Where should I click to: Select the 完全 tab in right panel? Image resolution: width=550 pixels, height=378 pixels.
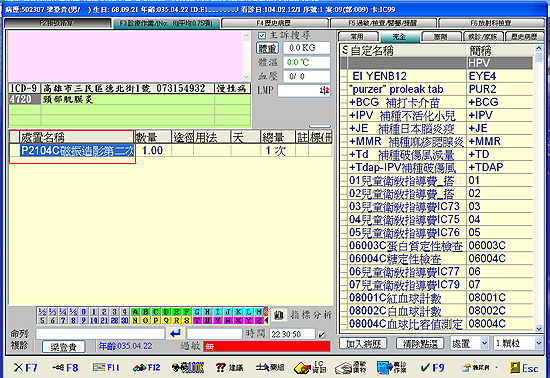coord(400,36)
